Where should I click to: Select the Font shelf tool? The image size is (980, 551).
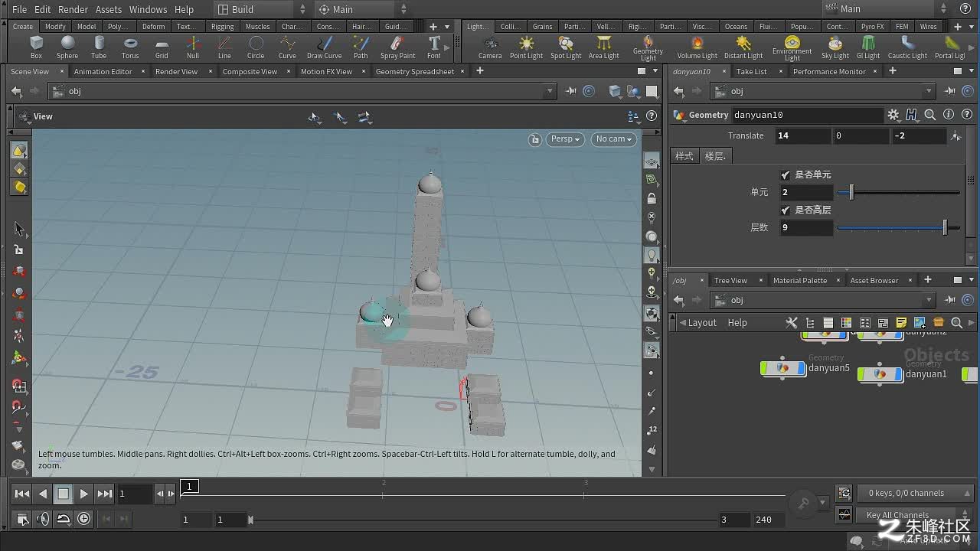coord(434,47)
